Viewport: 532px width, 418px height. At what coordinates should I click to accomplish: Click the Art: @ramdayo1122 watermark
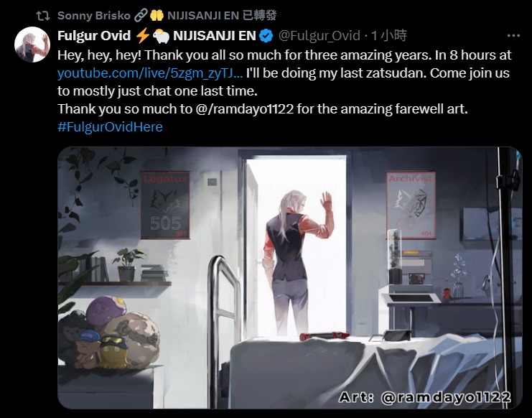[x=425, y=397]
